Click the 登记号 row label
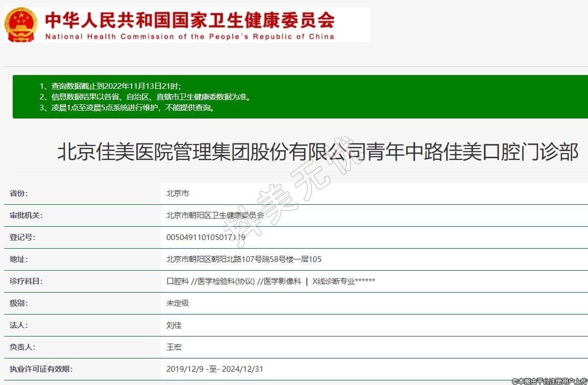Image resolution: width=588 pixels, height=385 pixels. point(22,237)
